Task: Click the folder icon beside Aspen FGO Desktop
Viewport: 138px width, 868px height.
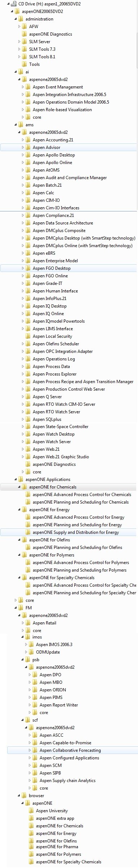Action: pos(28,268)
